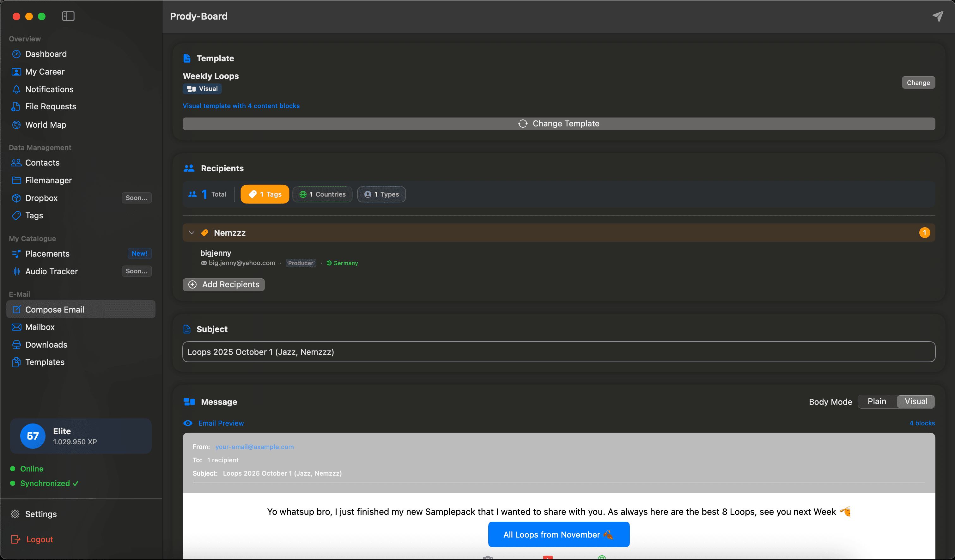Toggle the sidebar visibility control

click(x=68, y=16)
